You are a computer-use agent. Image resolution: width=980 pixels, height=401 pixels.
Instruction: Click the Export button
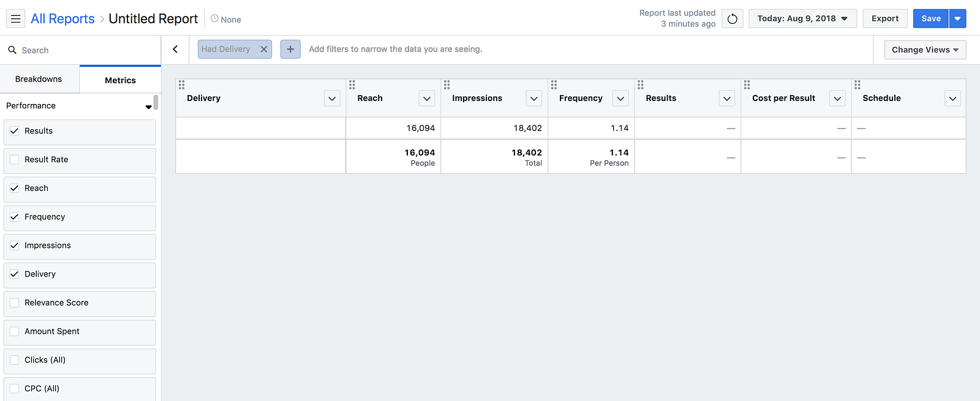pyautogui.click(x=885, y=19)
